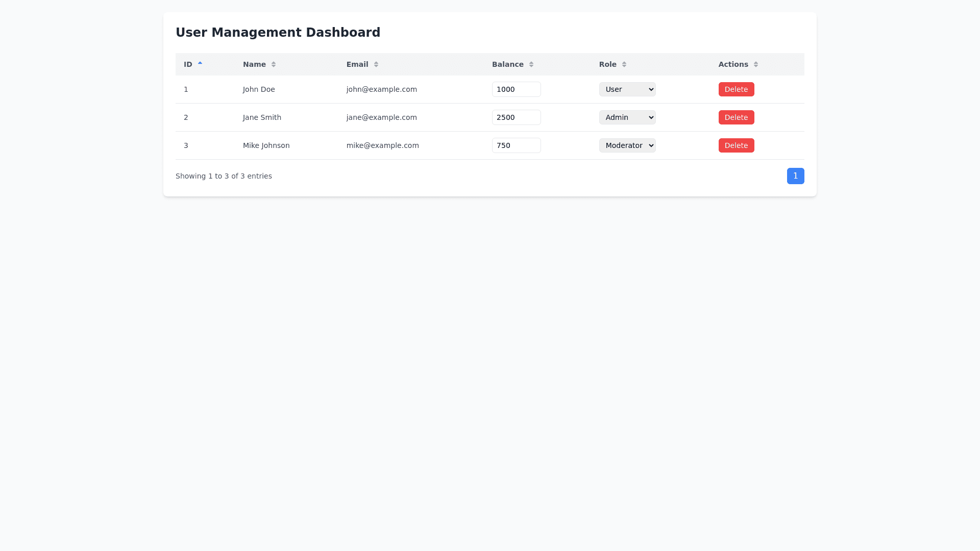The height and width of the screenshot is (551, 980).
Task: Click the Email column sort icon
Action: [376, 64]
